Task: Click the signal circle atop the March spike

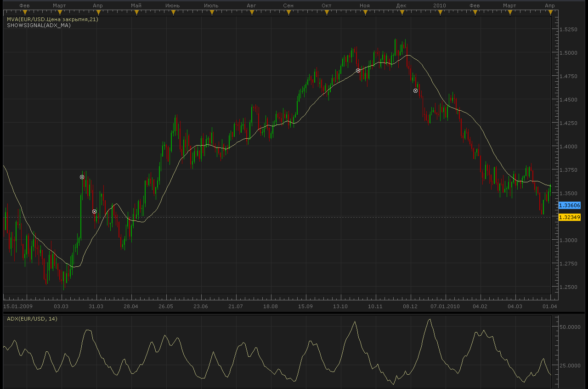Action: (82, 177)
